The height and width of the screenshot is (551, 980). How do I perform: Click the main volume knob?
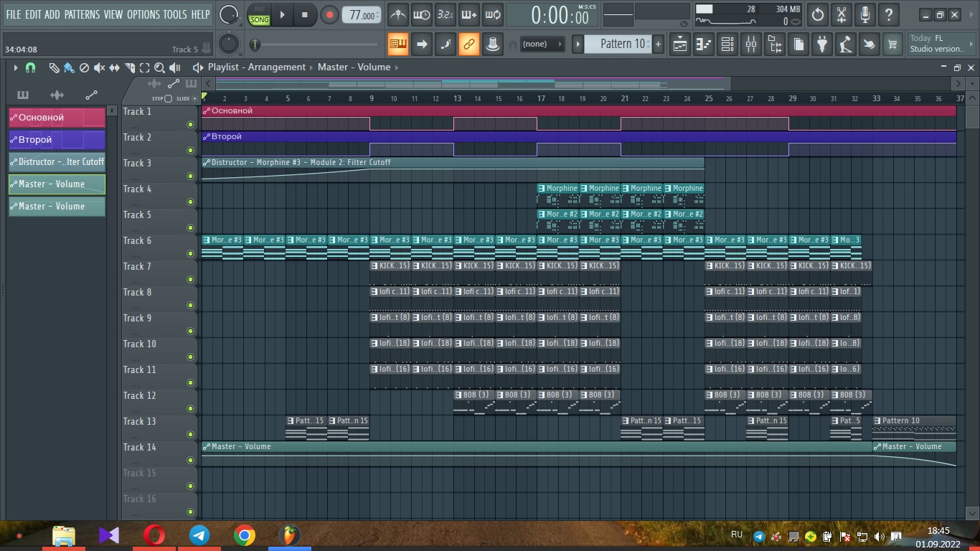click(229, 14)
